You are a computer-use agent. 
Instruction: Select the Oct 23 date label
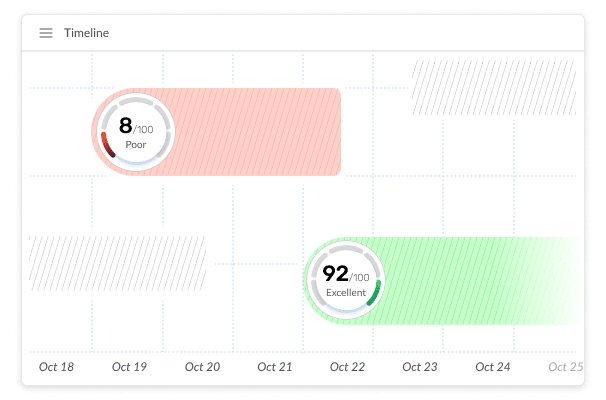click(420, 367)
